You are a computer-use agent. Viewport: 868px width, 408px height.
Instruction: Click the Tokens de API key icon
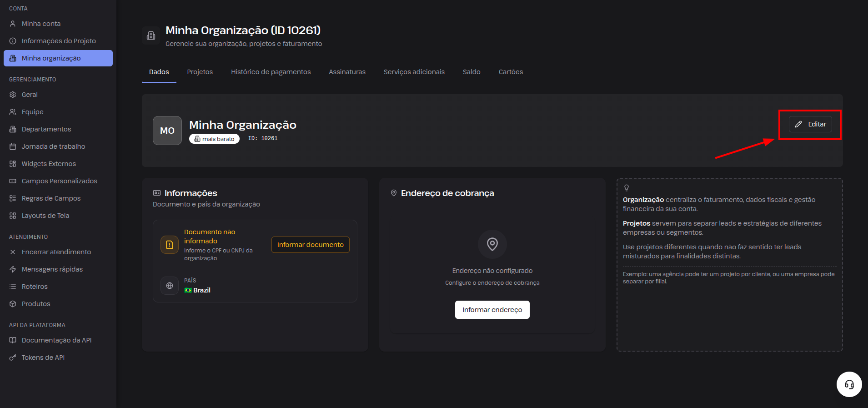tap(13, 358)
